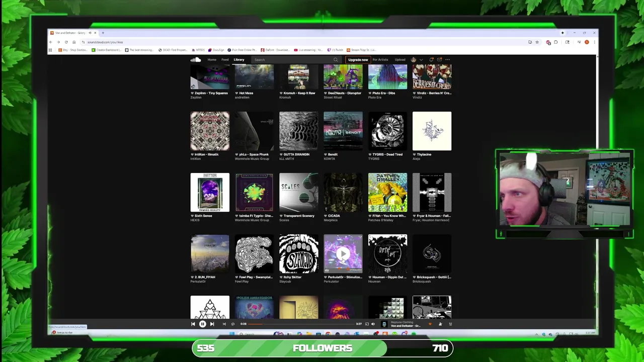Open the Patches O'Malley artist link
The image size is (644, 362).
tap(381, 220)
